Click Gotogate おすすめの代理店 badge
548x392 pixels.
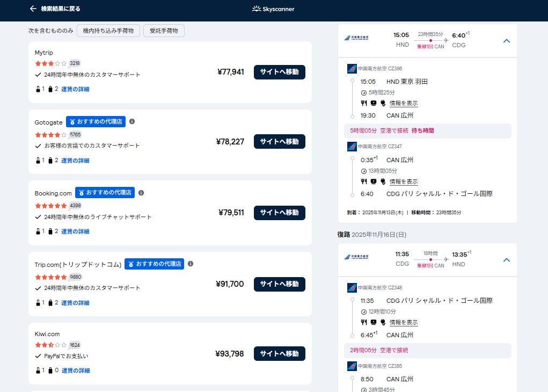click(x=96, y=122)
